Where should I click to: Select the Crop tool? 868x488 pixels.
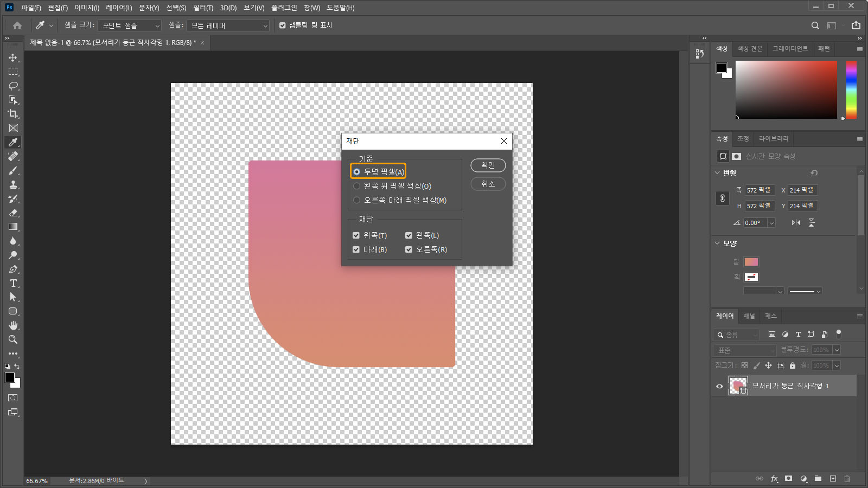13,114
